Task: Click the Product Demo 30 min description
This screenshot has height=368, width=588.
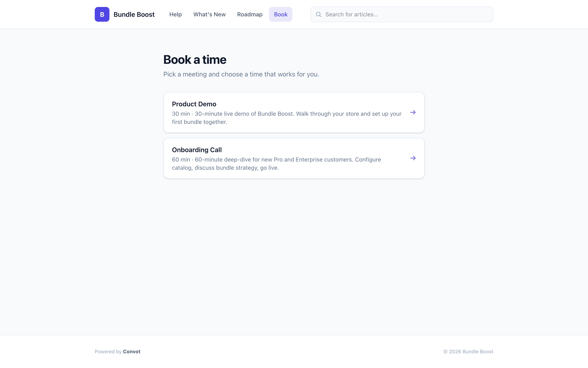Action: 287,118
